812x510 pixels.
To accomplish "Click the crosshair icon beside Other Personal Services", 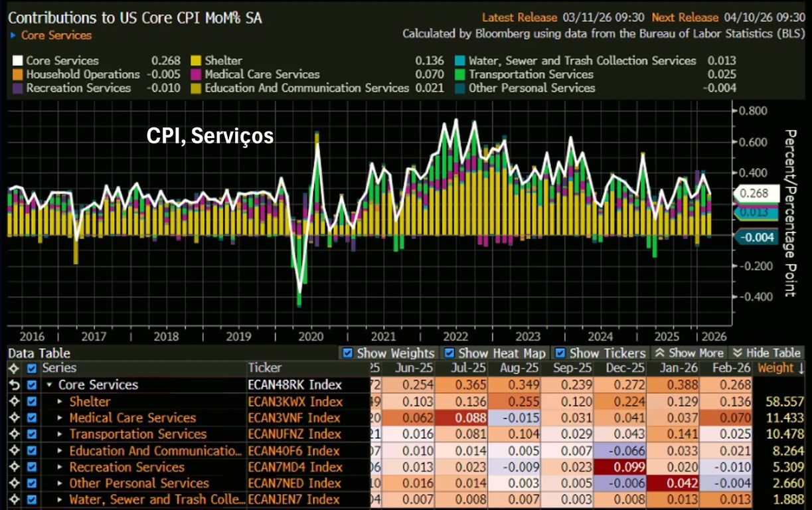I will point(13,483).
